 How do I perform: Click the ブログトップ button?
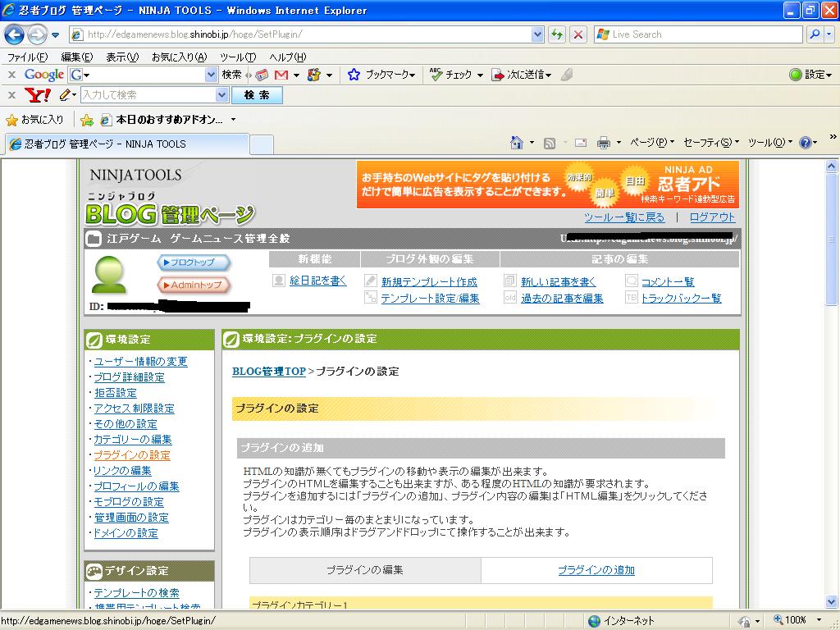pos(194,262)
